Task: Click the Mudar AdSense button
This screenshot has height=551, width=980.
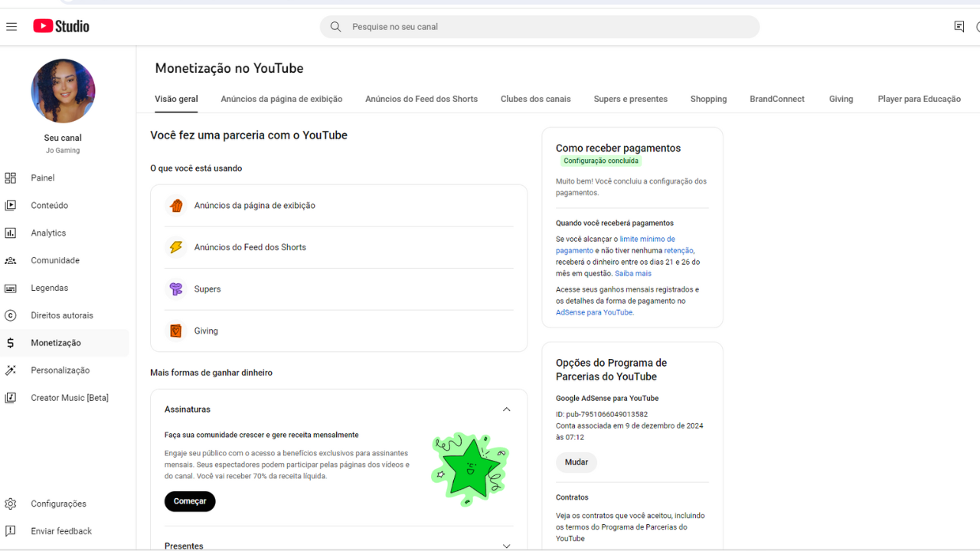Action: click(577, 463)
